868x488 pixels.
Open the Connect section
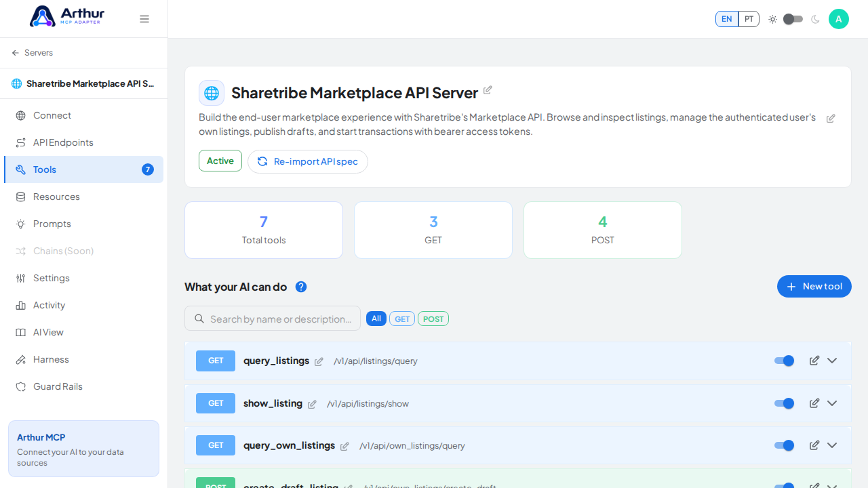[x=83, y=115]
